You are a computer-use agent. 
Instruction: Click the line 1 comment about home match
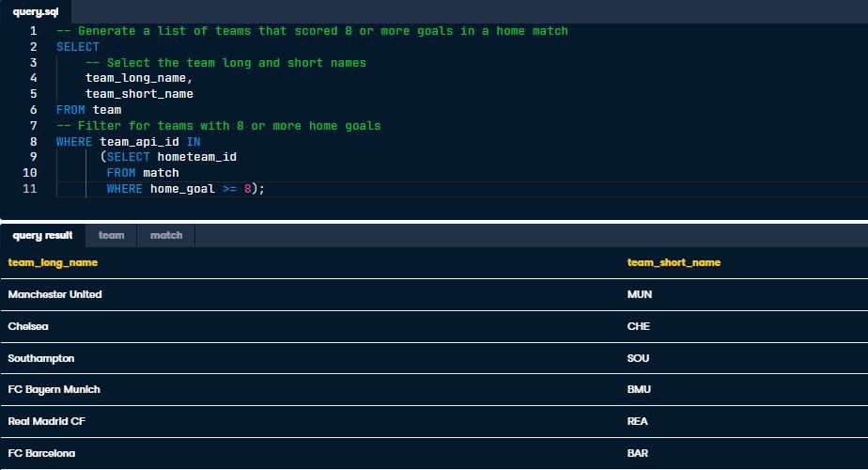pyautogui.click(x=312, y=31)
